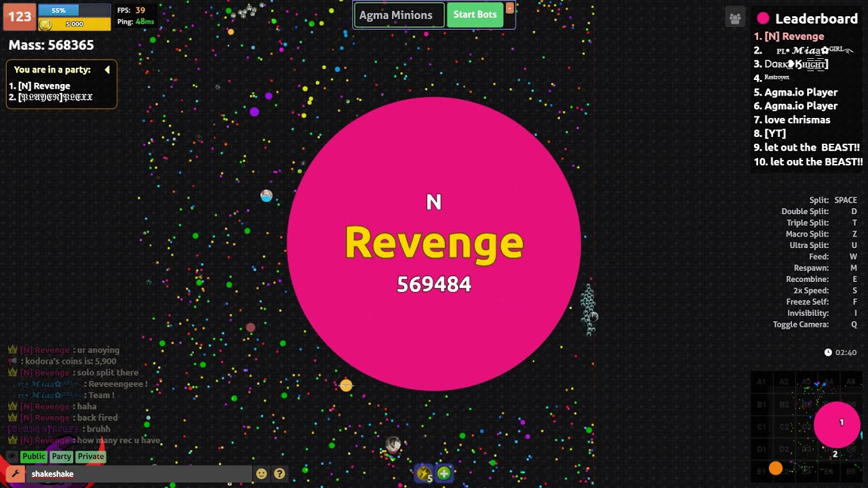
Task: Click the Leaderboard title
Action: (x=816, y=19)
